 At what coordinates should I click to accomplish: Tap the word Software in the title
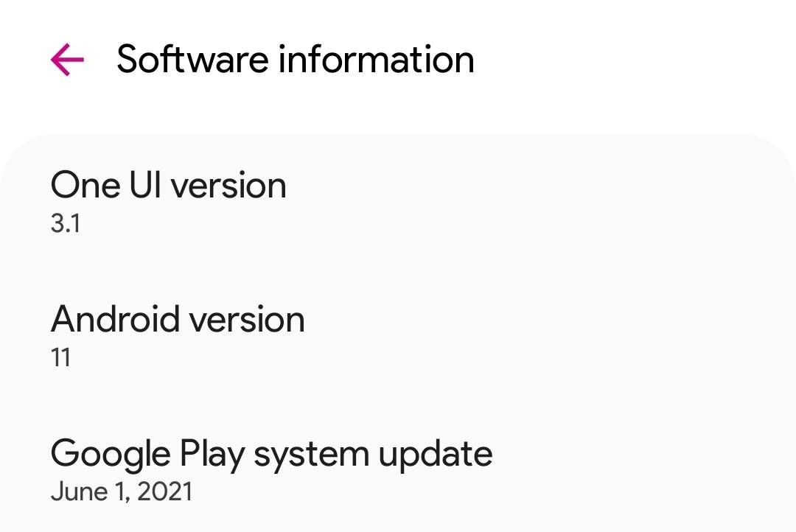[x=192, y=59]
